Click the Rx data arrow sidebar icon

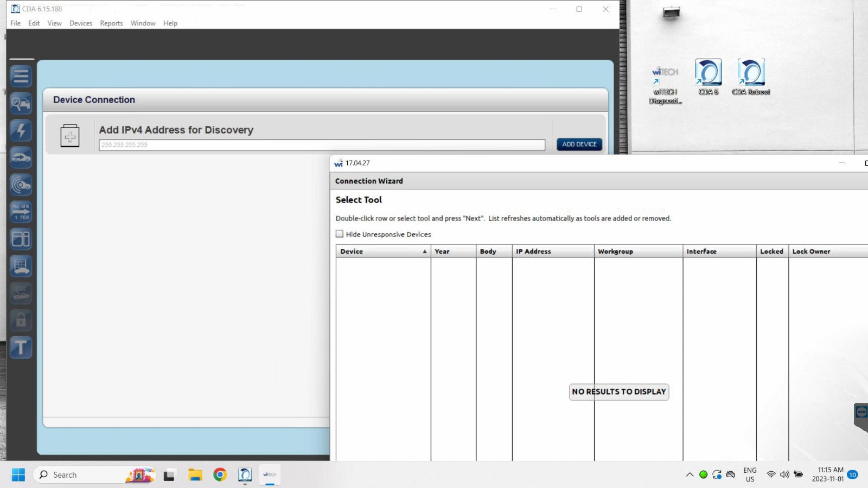point(21,212)
